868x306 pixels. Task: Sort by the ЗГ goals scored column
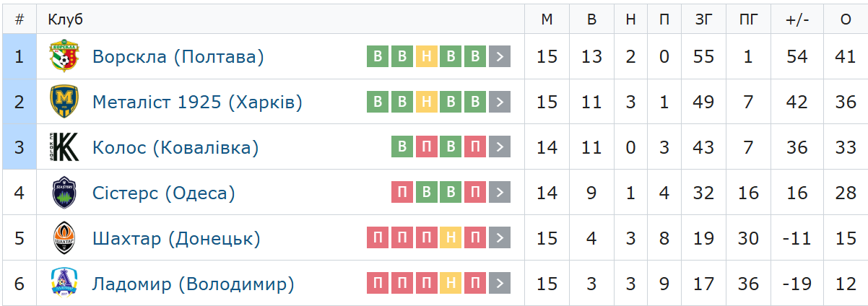[704, 19]
